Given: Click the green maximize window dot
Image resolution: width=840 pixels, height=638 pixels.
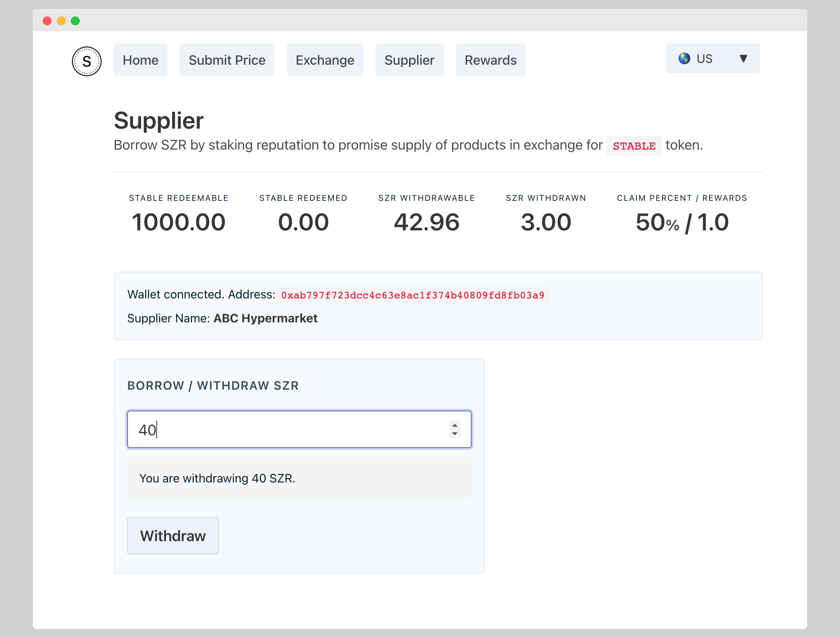Looking at the screenshot, I should 75,21.
